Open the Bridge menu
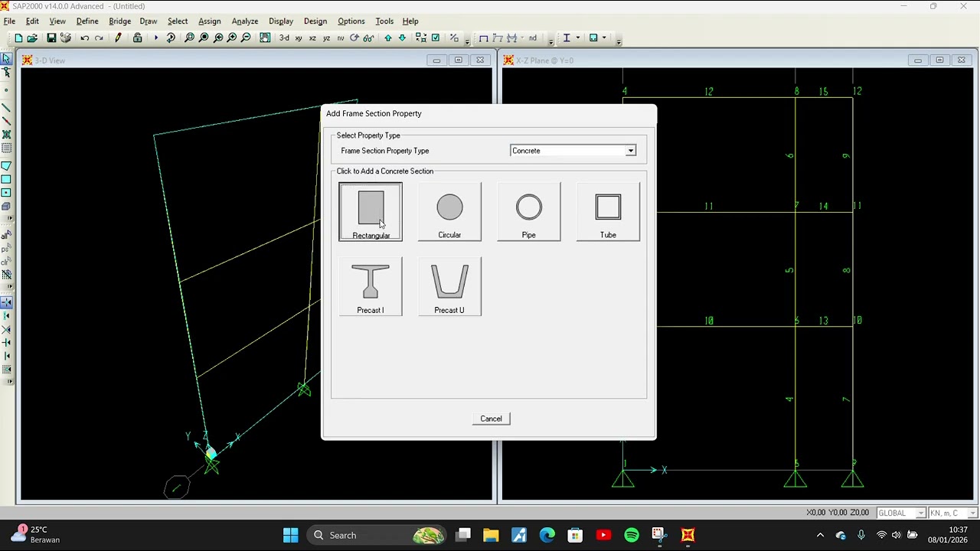 click(x=119, y=21)
